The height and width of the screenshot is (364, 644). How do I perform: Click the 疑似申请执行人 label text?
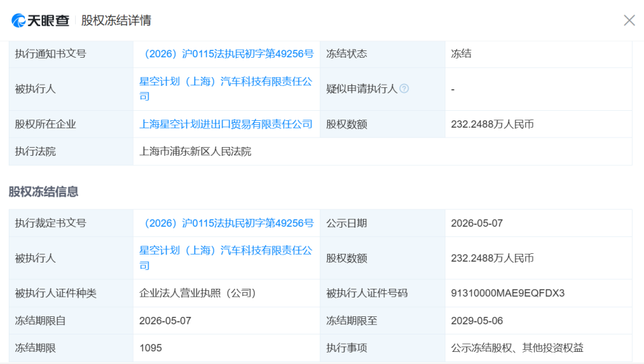click(362, 89)
